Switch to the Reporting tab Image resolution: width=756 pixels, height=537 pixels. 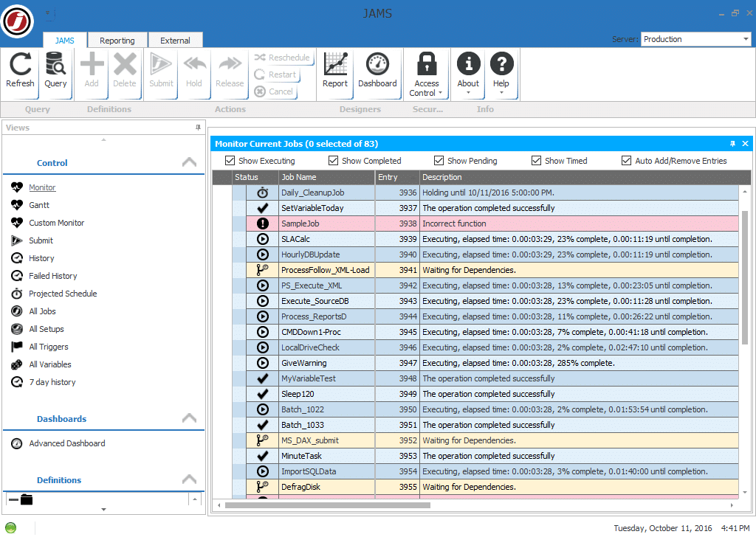[x=117, y=40]
